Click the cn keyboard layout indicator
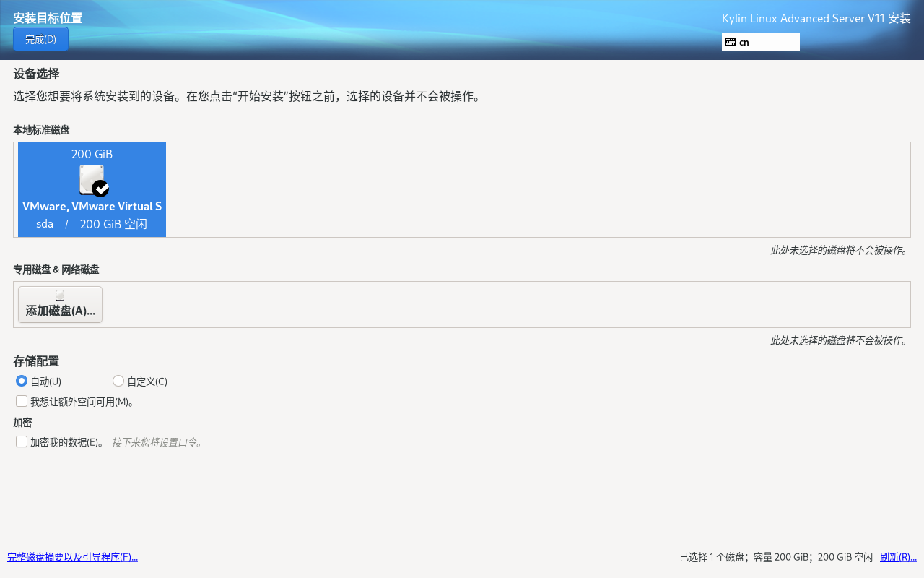924x578 pixels. tap(761, 42)
